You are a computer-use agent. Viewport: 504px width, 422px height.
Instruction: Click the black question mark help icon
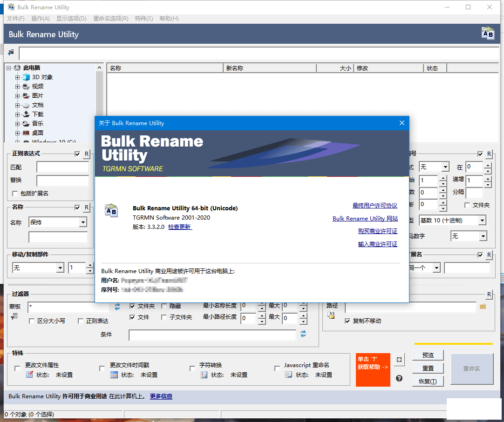(x=399, y=378)
